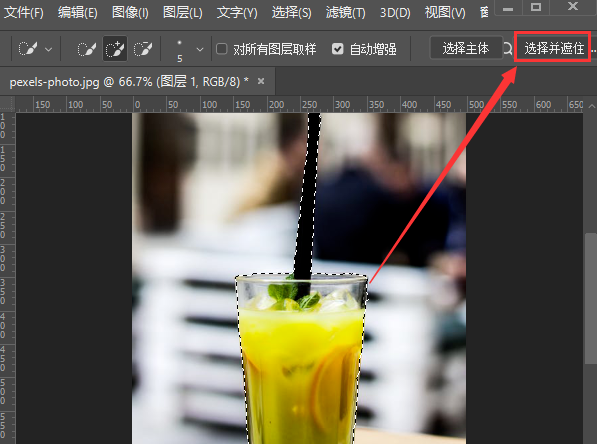Viewport: 597px width, 444px height.
Task: Open the 编辑(E) menu
Action: (x=78, y=13)
